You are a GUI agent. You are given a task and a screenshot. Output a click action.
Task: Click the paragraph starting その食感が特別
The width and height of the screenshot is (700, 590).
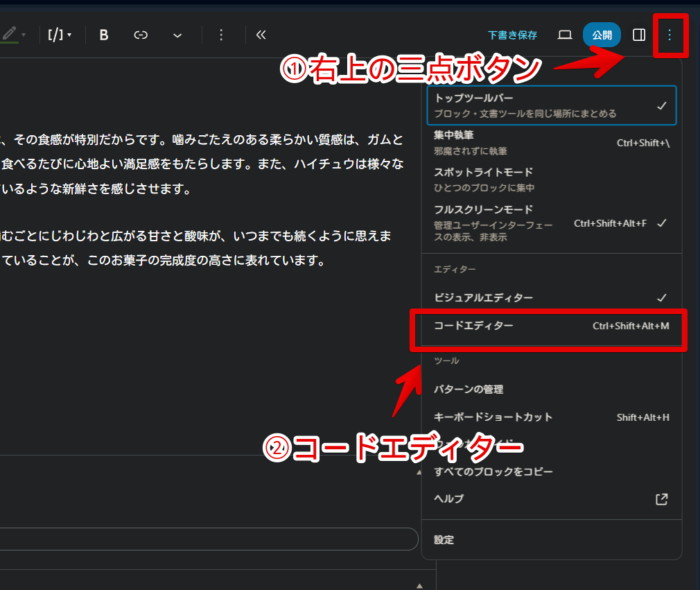202,164
